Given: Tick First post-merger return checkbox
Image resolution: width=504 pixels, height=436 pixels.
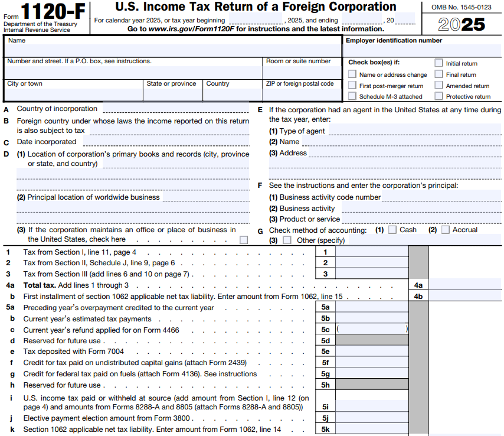Looking at the screenshot, I should 352,85.
